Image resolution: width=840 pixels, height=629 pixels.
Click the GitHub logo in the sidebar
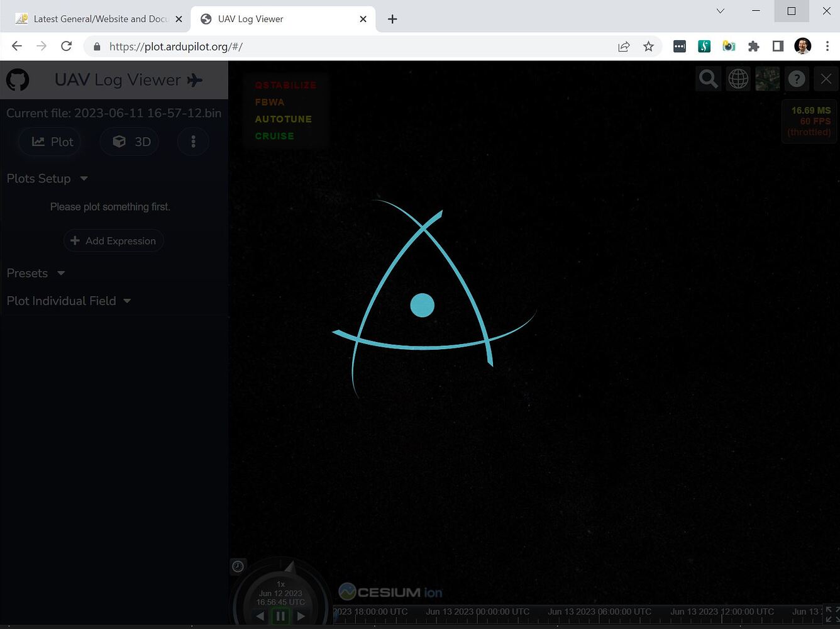coord(17,79)
